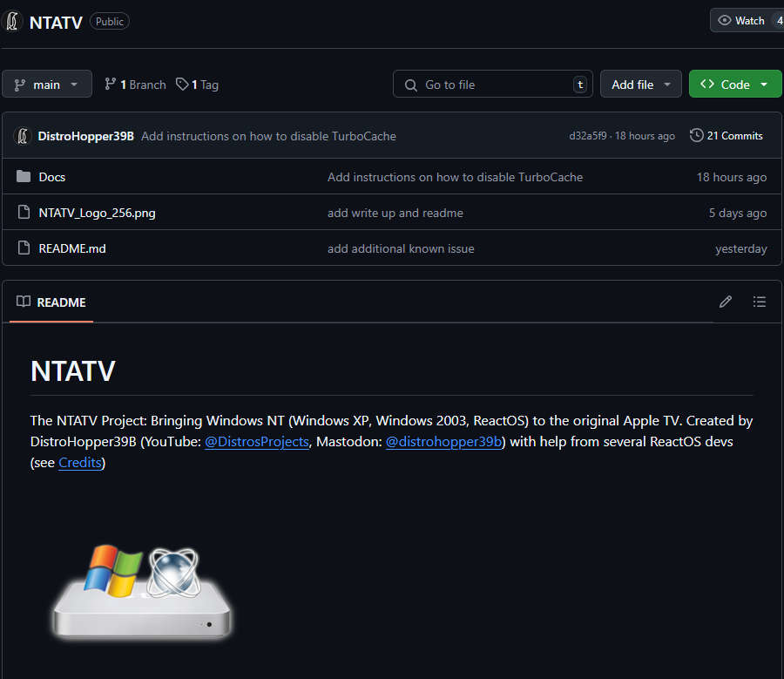Click the Docs folder icon
The image size is (784, 679).
pos(24,176)
